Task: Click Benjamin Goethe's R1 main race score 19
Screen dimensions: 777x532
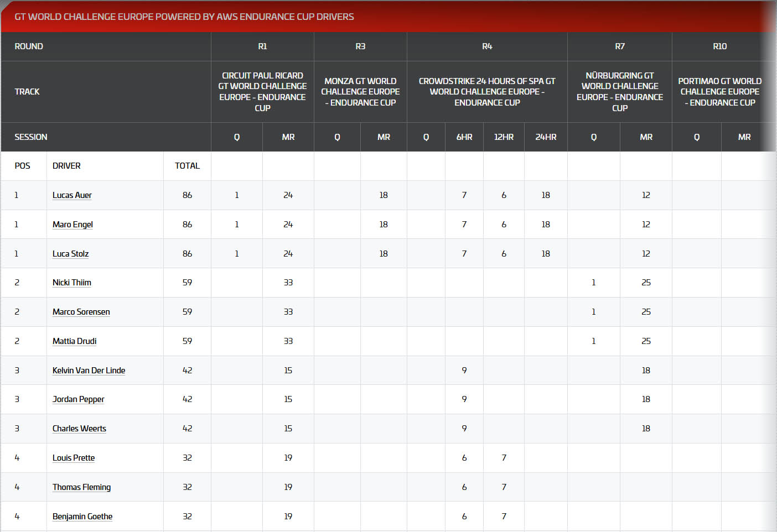Action: 288,517
